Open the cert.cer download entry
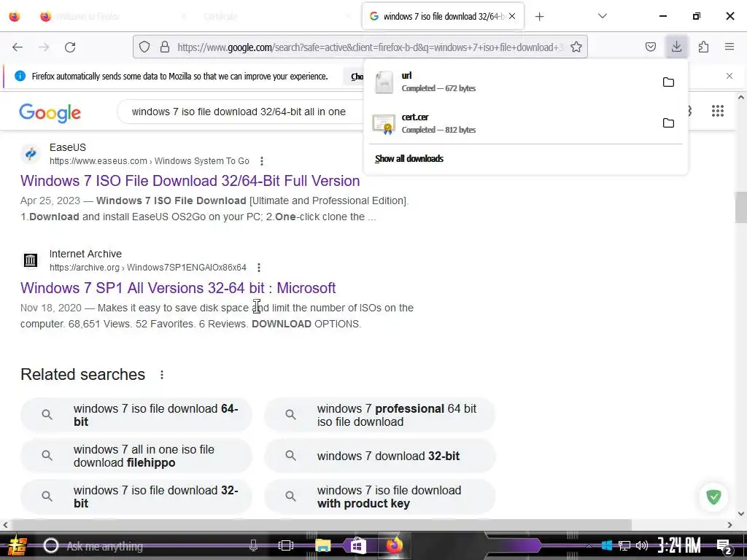747x560 pixels. (512, 122)
